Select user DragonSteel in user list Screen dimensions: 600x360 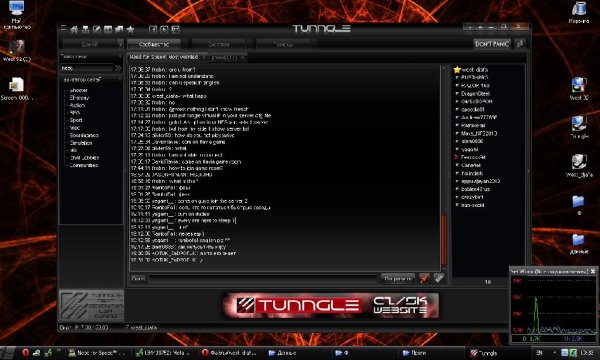tap(475, 93)
